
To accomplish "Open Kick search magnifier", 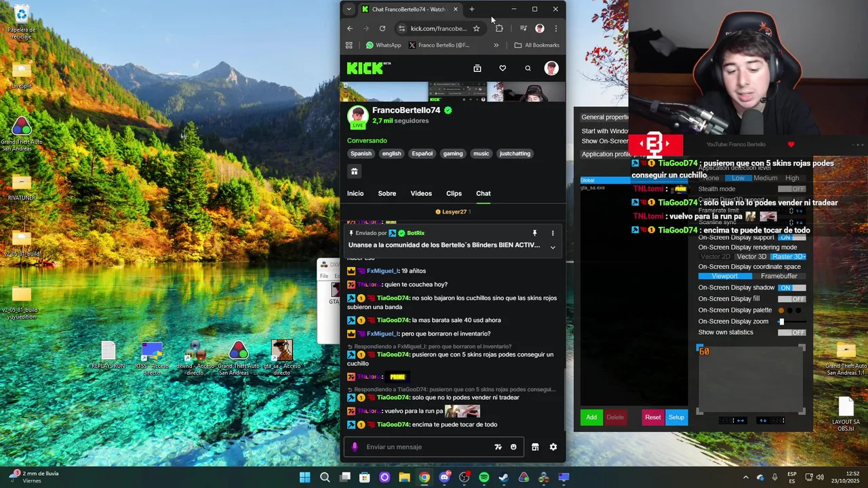I will tap(528, 68).
